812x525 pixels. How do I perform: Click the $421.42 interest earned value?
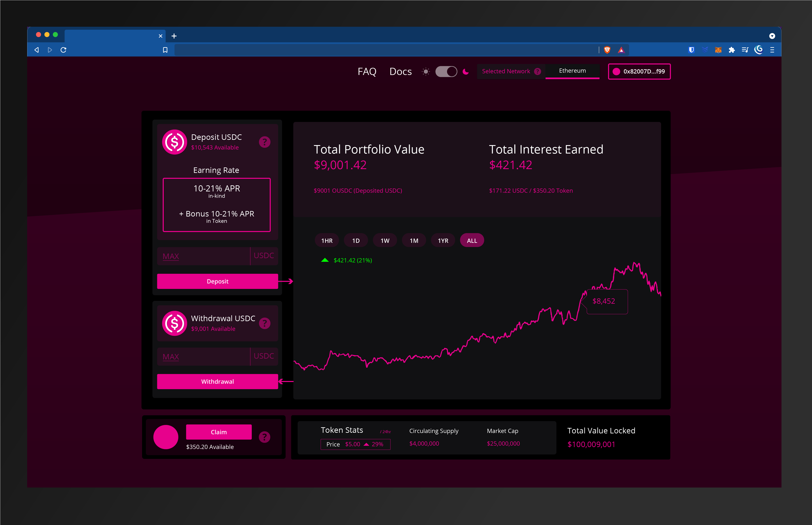(x=510, y=165)
